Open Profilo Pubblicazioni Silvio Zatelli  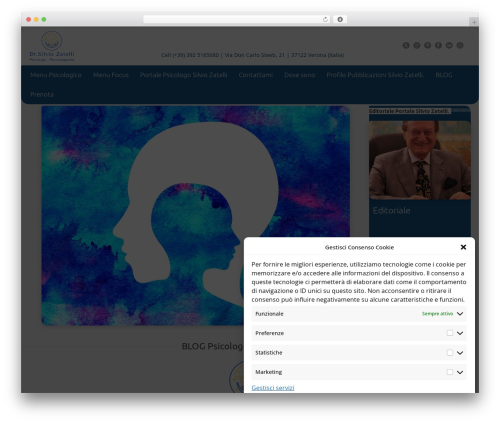point(375,75)
